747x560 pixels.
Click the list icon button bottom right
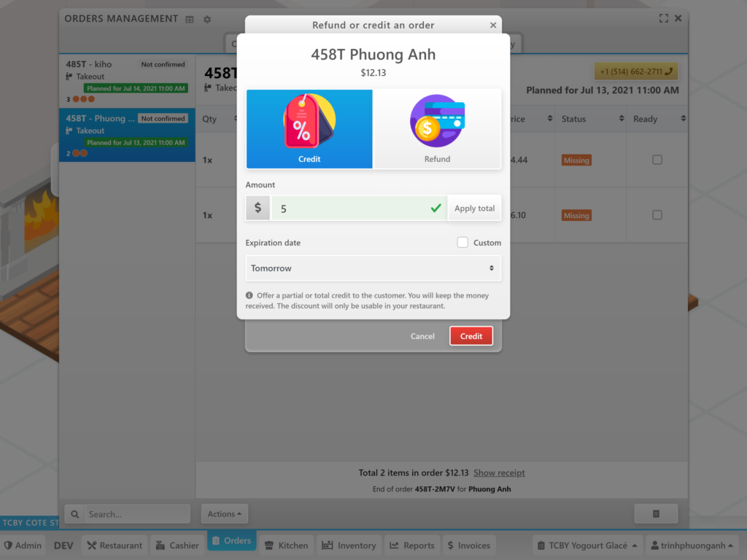click(x=656, y=514)
